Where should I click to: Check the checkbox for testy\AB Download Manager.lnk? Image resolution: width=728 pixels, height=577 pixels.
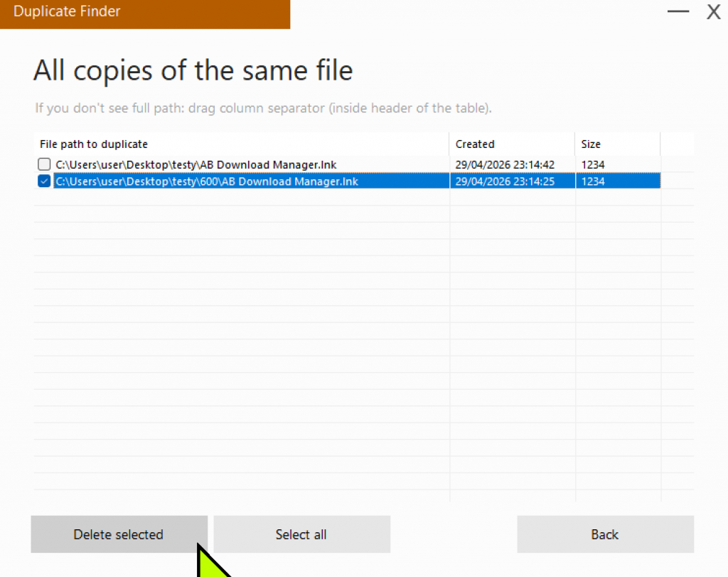pyautogui.click(x=43, y=164)
